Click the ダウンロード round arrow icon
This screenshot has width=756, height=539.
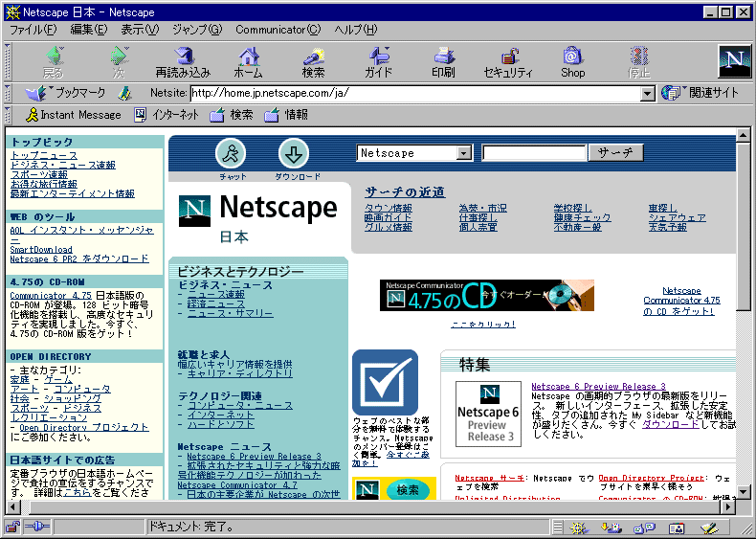pos(294,153)
